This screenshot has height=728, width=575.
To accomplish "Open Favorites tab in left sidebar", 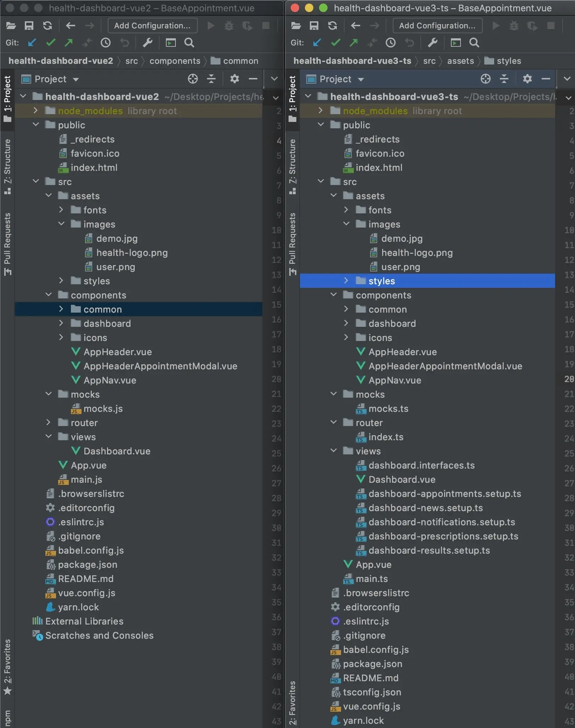I will [7, 666].
